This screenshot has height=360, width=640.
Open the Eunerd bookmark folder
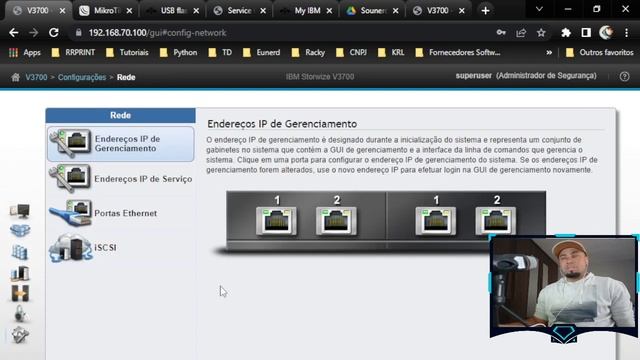coord(261,53)
